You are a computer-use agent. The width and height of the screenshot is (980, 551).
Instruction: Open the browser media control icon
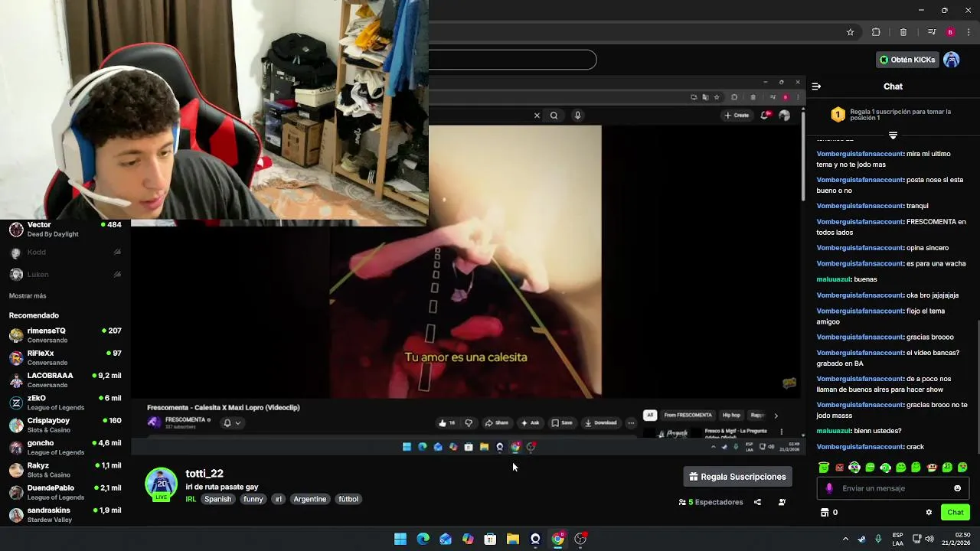point(932,32)
